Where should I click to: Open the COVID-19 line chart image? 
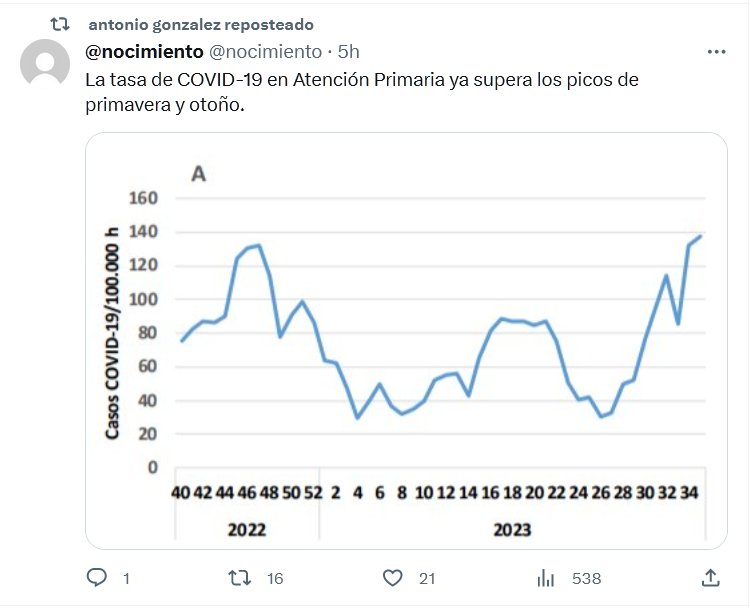(405, 340)
